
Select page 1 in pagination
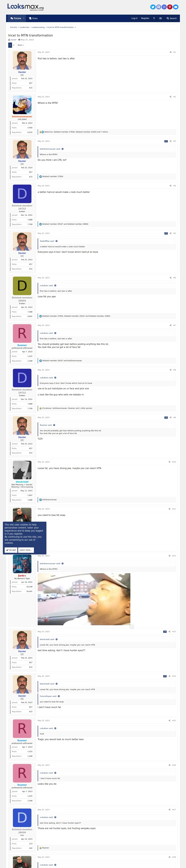tap(10, 45)
